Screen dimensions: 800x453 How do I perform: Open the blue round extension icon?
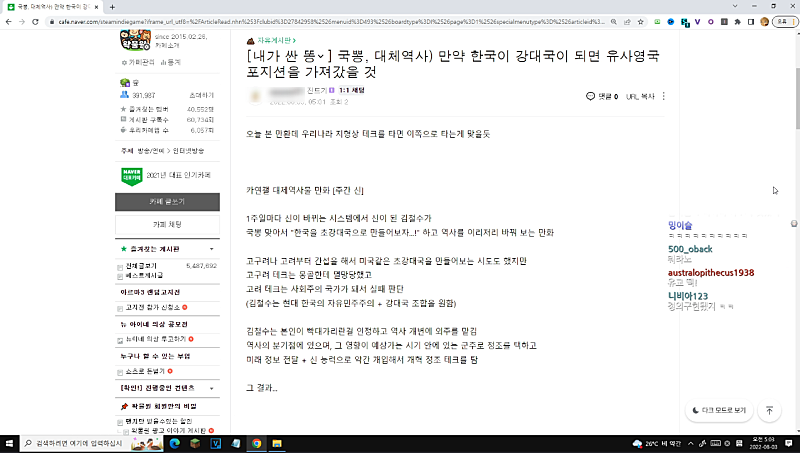(x=671, y=22)
